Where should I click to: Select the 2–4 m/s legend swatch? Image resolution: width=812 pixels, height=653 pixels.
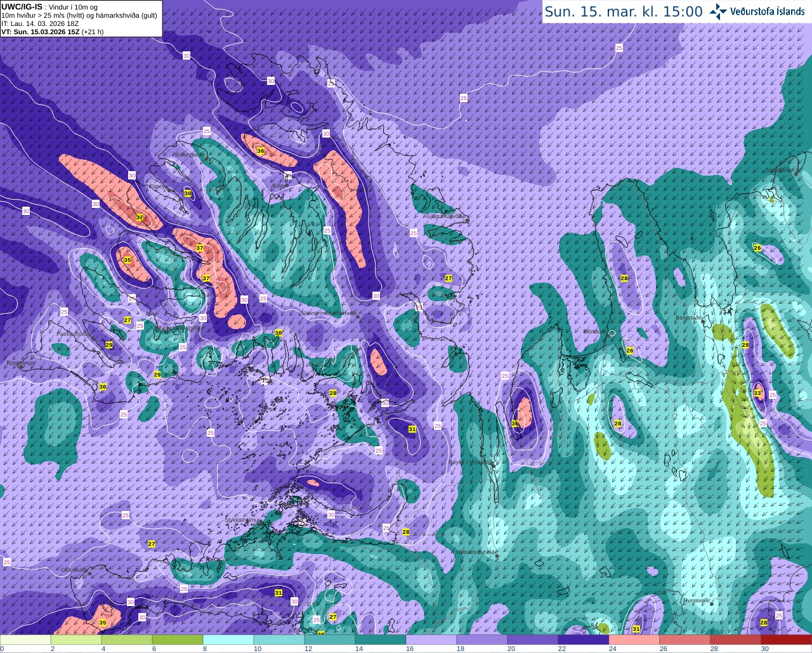coord(76,640)
